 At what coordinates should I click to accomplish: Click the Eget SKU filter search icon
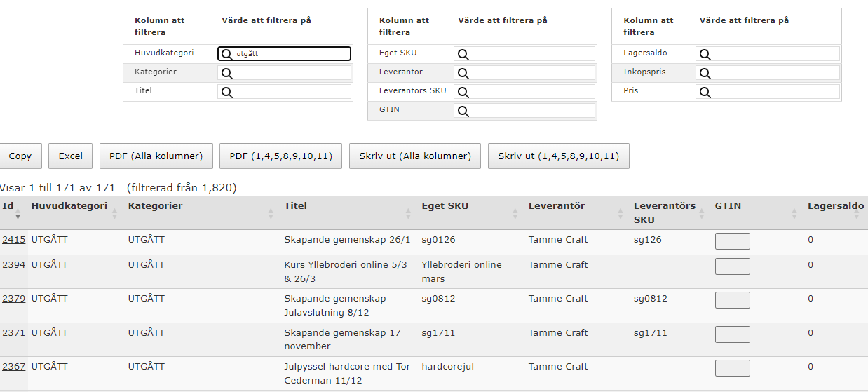click(463, 54)
